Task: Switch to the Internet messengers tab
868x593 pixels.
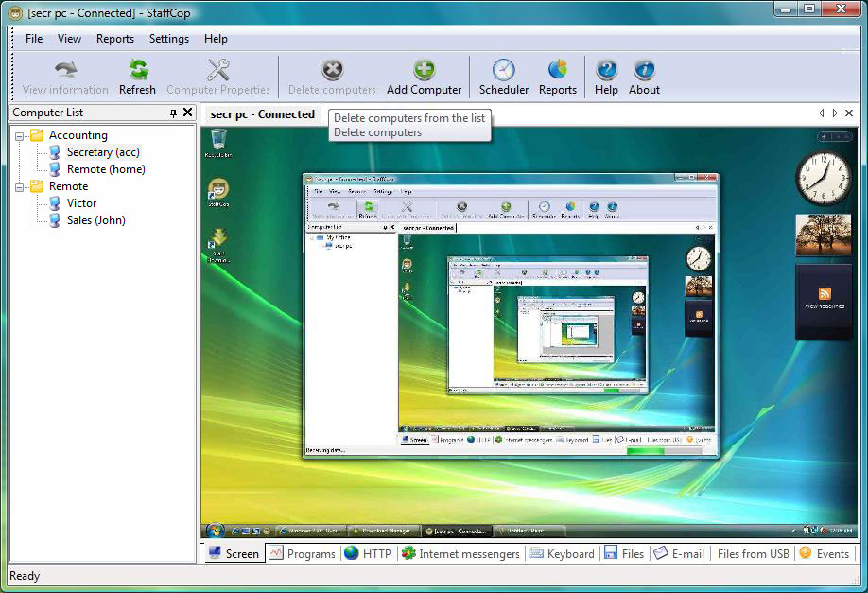Action: click(460, 554)
